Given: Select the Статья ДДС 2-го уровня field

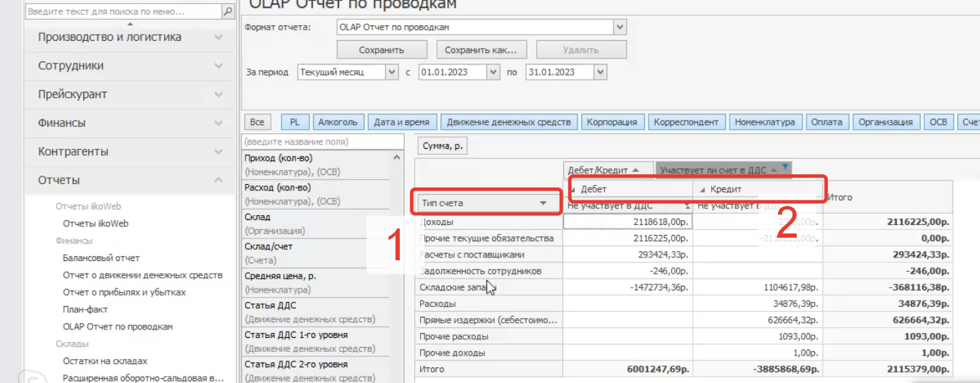Looking at the screenshot, I should (315, 371).
